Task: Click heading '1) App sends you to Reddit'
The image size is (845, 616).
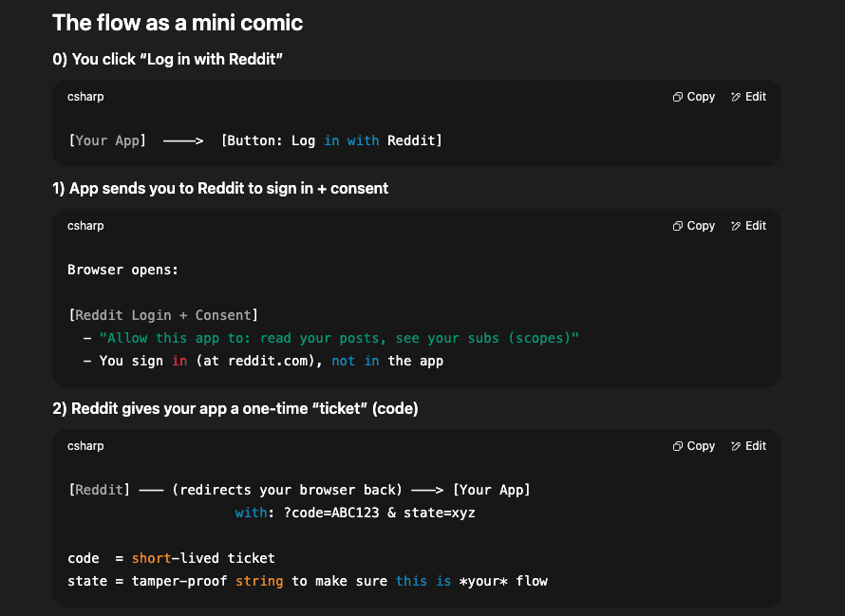Action: 220,188
